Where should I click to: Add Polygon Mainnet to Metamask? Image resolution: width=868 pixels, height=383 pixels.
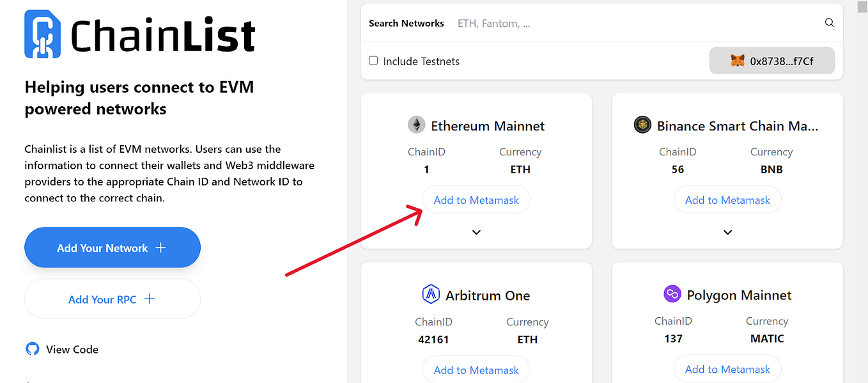click(x=727, y=369)
